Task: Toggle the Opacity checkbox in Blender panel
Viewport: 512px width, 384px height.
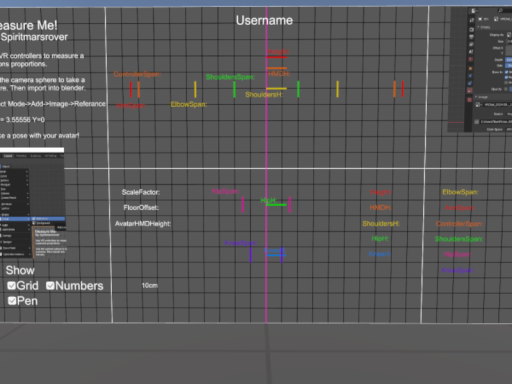Action: tap(506, 89)
